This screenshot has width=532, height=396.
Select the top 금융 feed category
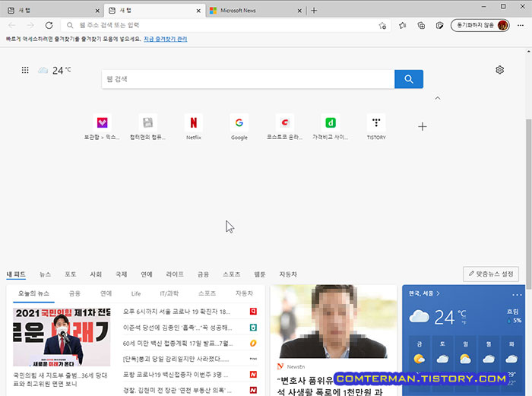pos(203,274)
